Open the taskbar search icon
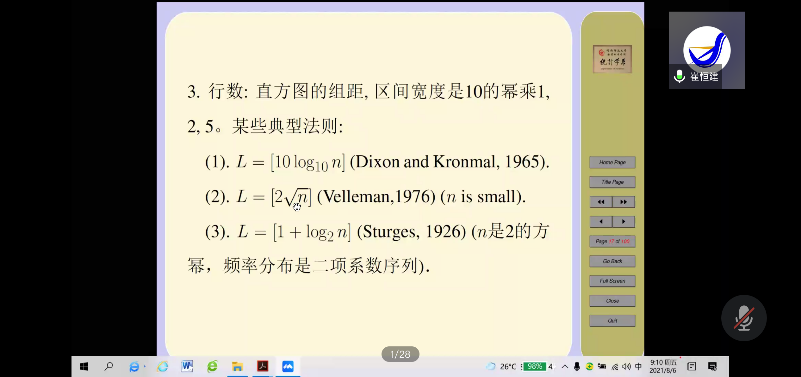 [x=108, y=366]
